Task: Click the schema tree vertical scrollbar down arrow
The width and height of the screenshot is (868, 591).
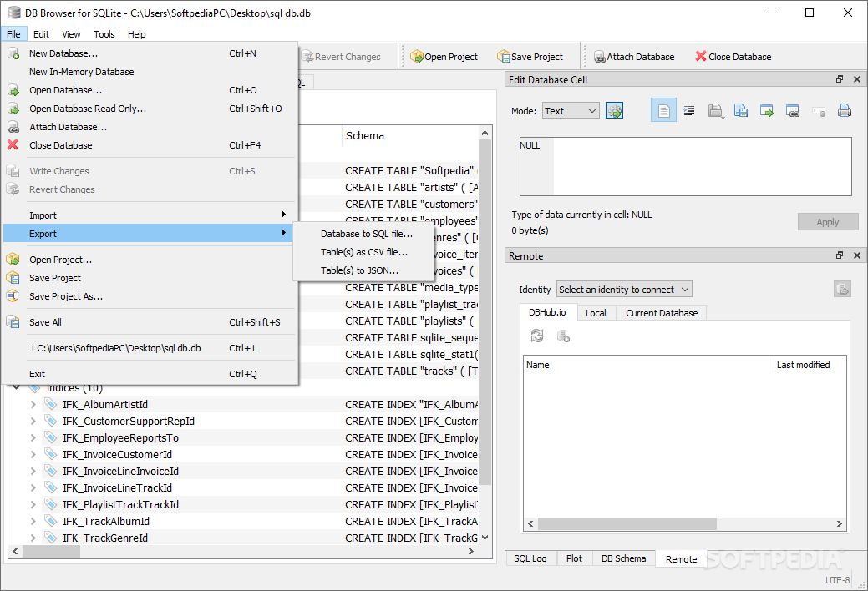Action: 485,538
